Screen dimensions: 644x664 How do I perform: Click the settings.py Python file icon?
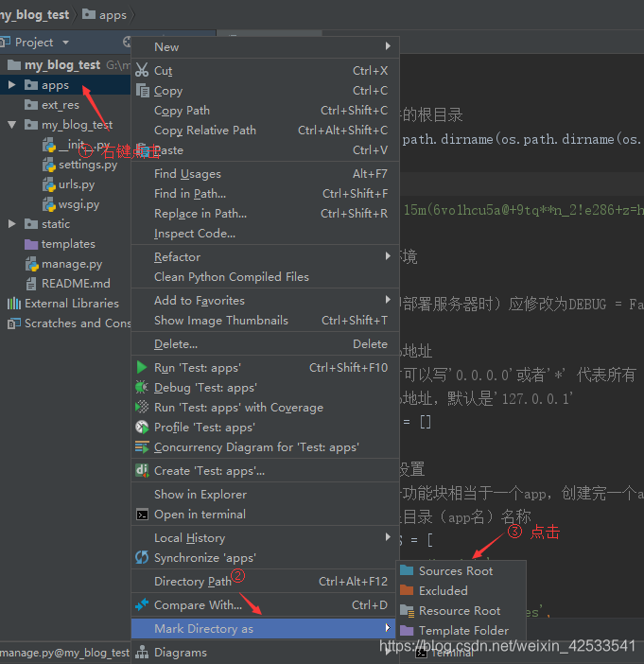(49, 165)
